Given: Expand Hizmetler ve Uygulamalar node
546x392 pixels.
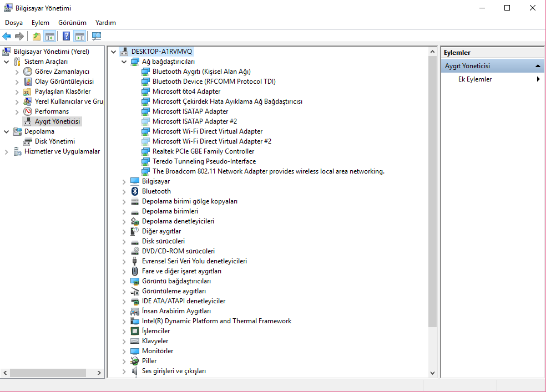Looking at the screenshot, I should click(6, 152).
